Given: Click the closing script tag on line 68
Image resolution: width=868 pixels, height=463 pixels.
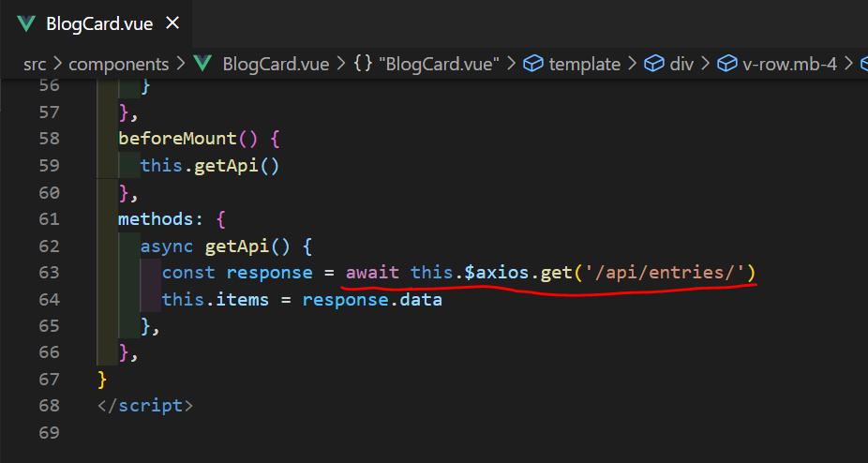Looking at the screenshot, I should pyautogui.click(x=145, y=406).
